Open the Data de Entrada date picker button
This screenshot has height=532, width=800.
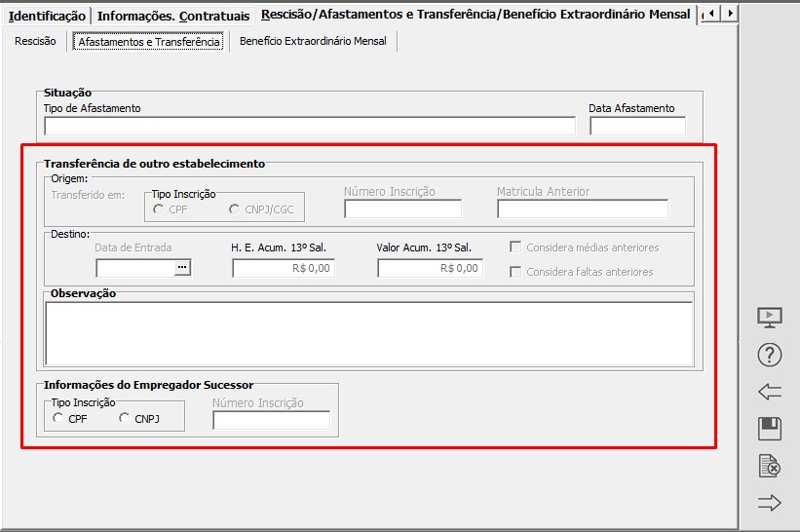point(182,268)
